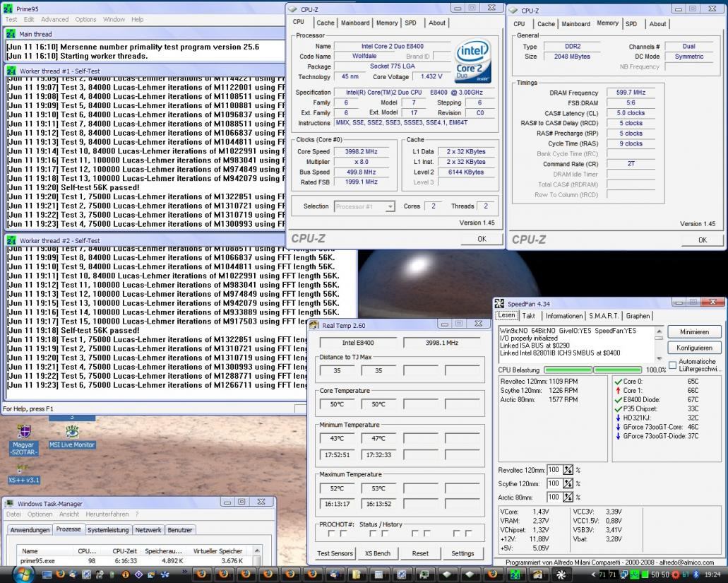Click the blue down arrow beside HD321KJ
The height and width of the screenshot is (583, 728).
coord(618,418)
